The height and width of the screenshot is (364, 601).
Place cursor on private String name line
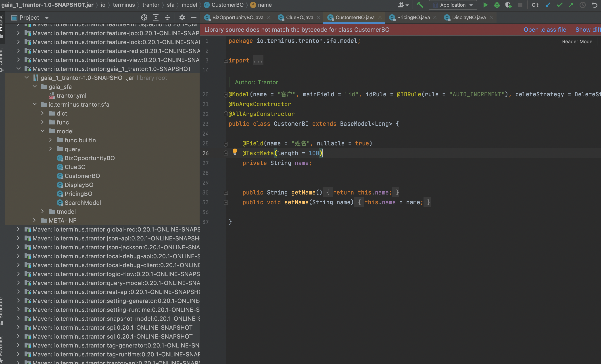tap(277, 163)
